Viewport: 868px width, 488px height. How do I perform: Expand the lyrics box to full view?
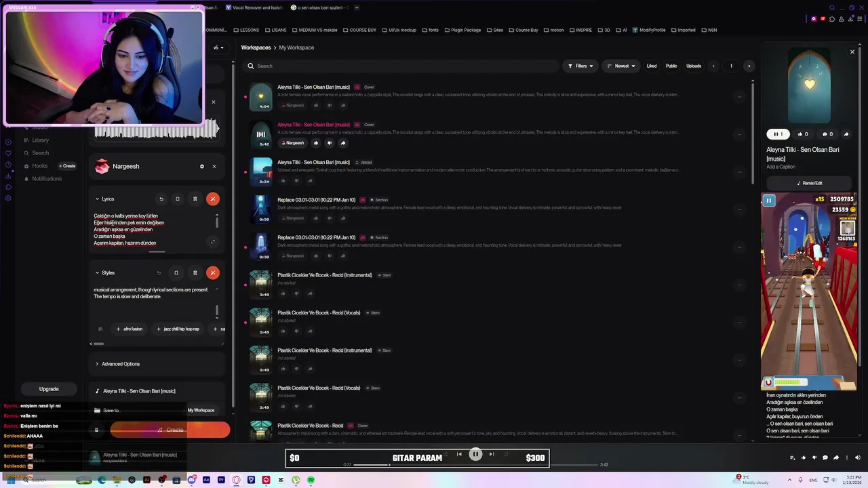click(x=213, y=241)
